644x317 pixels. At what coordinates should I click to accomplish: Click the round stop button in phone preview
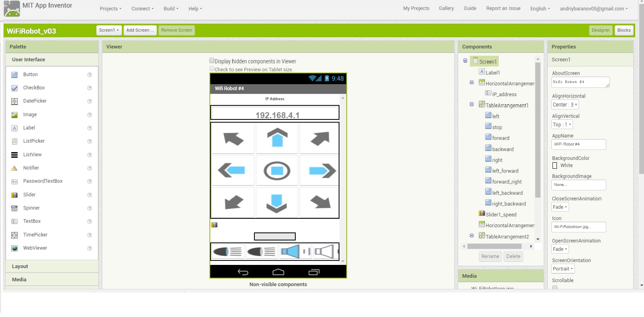(277, 171)
